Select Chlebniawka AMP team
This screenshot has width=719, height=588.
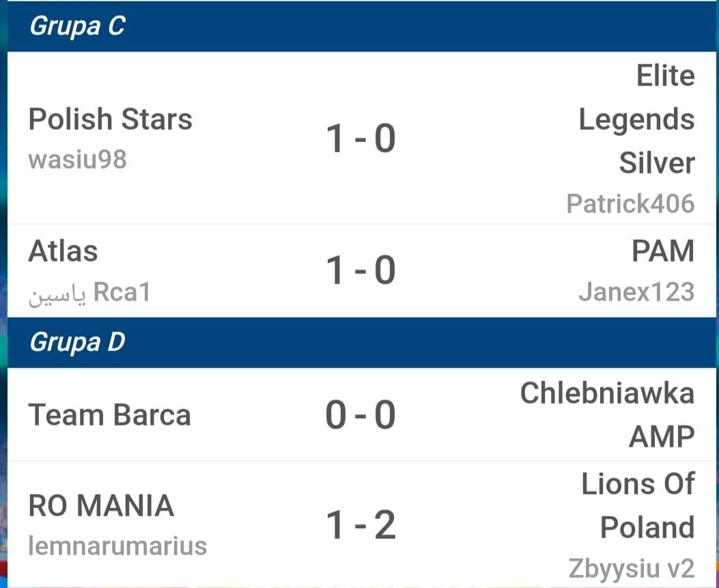click(x=608, y=415)
